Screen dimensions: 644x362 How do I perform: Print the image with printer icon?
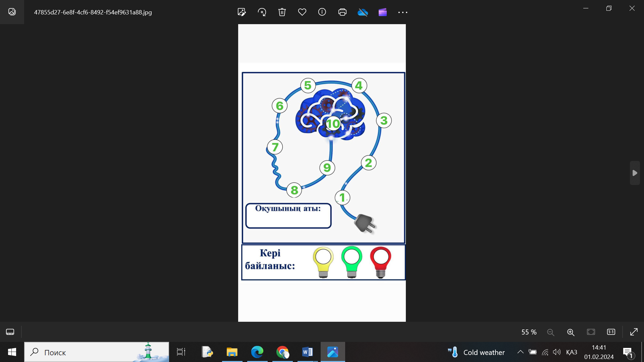point(342,12)
